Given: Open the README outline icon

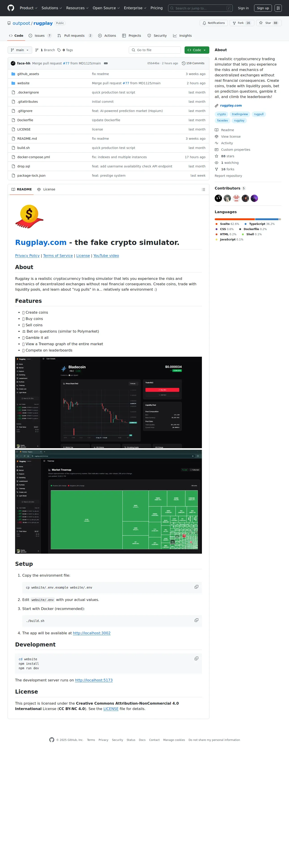Looking at the screenshot, I should click(203, 190).
